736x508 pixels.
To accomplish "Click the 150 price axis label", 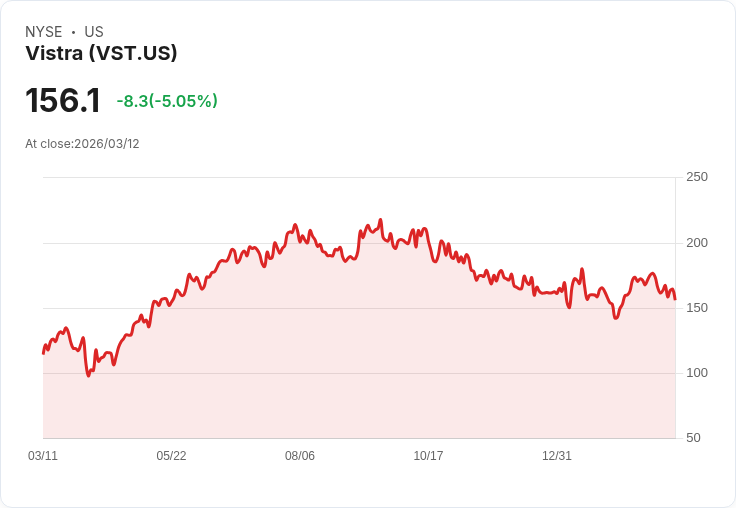I will pyautogui.click(x=697, y=308).
